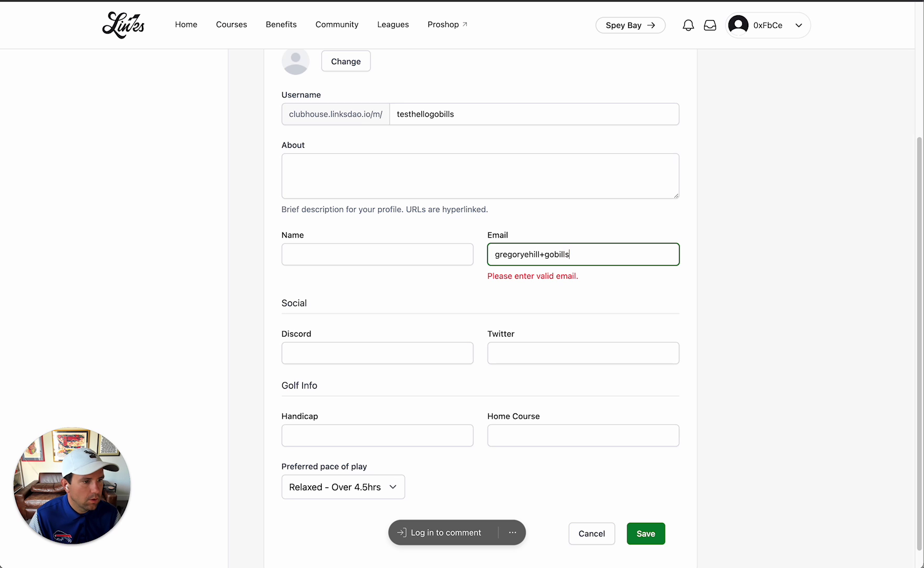Open the Proshop external link
924x568 pixels.
[447, 25]
